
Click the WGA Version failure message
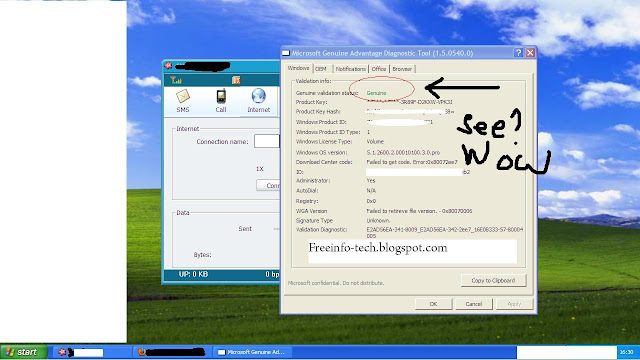pyautogui.click(x=419, y=211)
